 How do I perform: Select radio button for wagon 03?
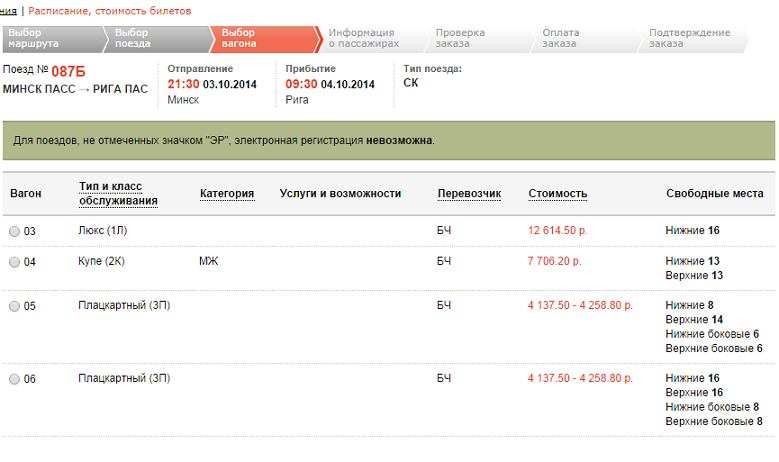tap(14, 232)
